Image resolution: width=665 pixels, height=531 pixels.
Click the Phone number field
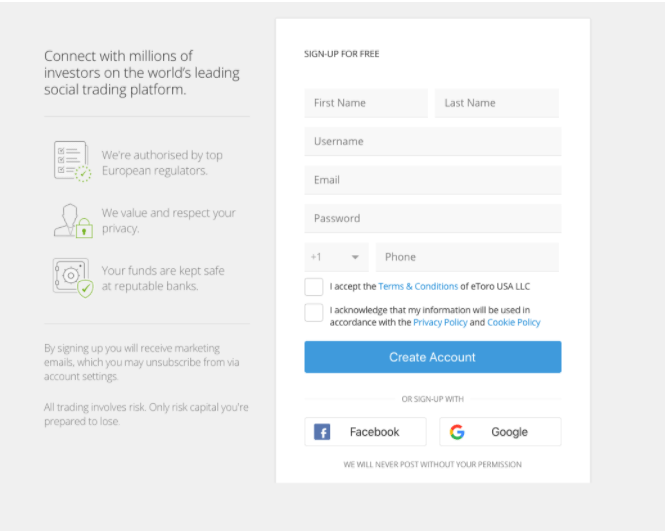coord(466,257)
